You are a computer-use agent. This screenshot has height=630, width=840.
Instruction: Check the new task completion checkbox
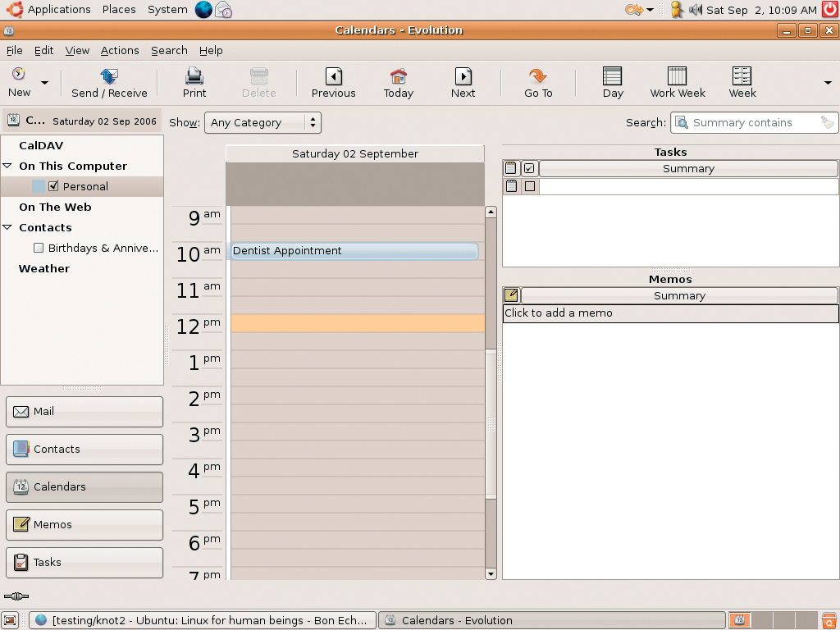click(530, 186)
